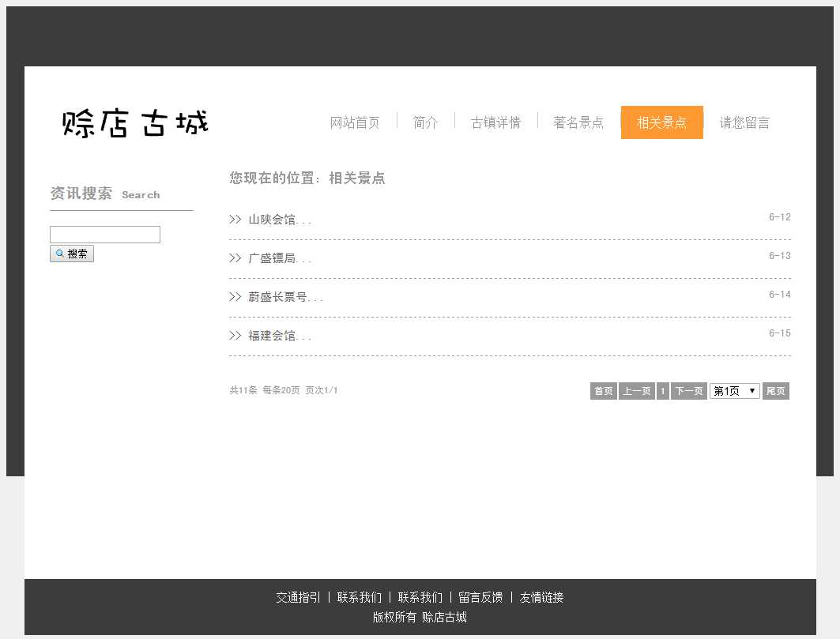
Task: Jump to last page via 尾页
Action: click(775, 391)
